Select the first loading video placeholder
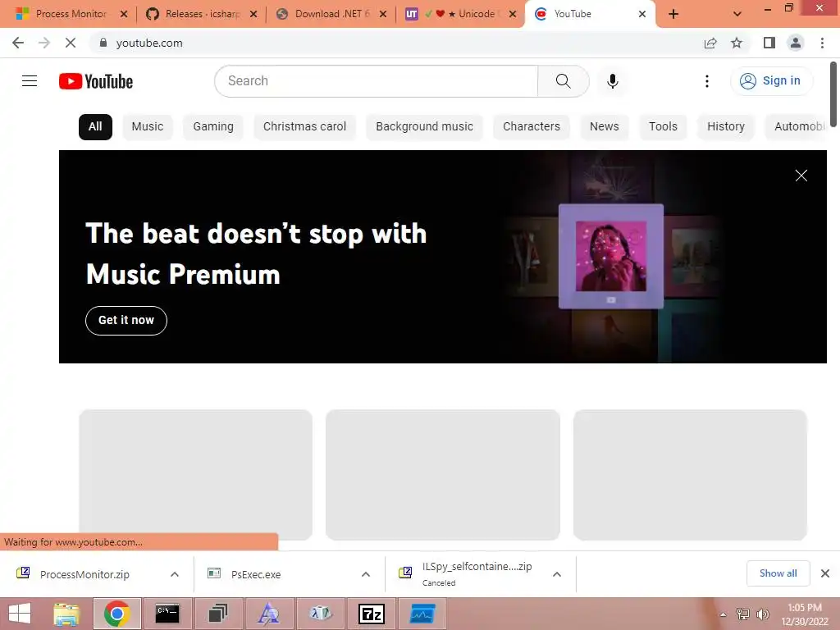The height and width of the screenshot is (630, 840). tap(195, 475)
